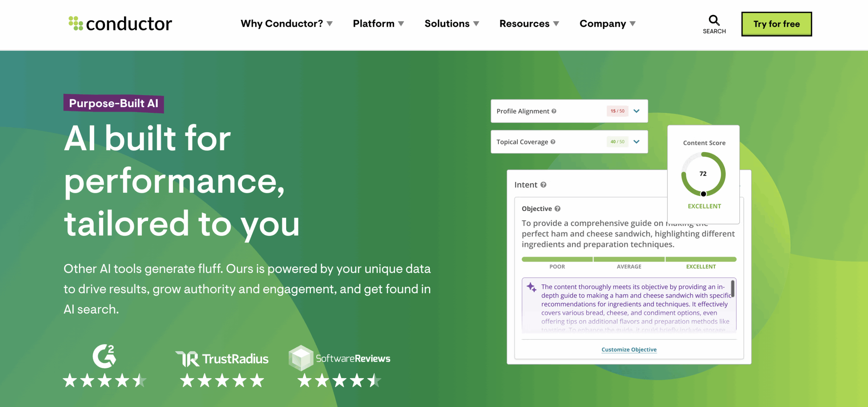Click the Content Score gauge dial

point(703,174)
